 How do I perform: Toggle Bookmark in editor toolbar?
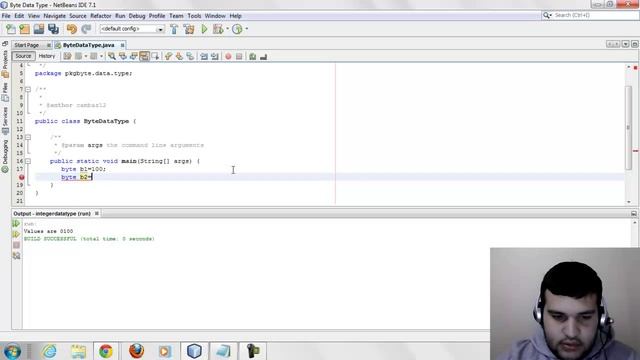coord(190,56)
